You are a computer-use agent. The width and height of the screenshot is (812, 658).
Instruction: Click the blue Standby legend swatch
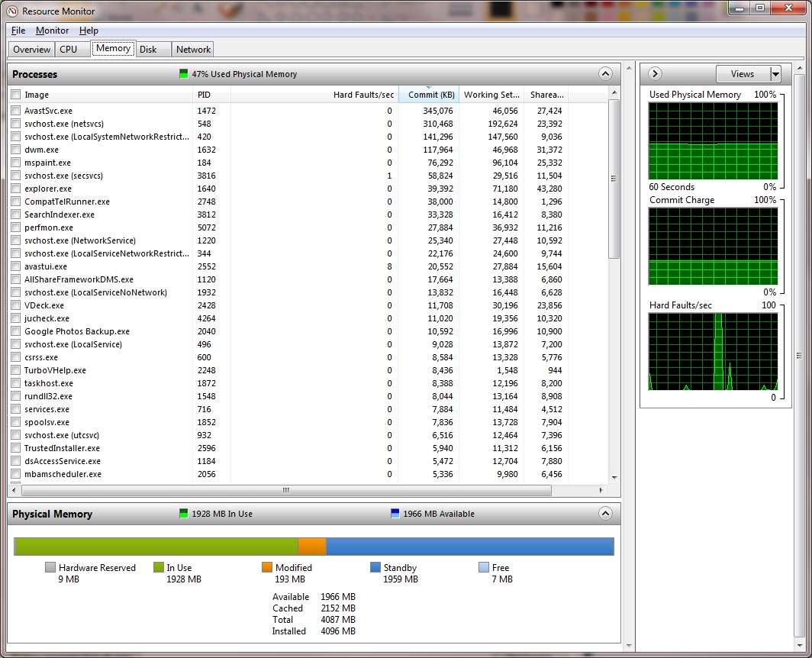coord(375,567)
